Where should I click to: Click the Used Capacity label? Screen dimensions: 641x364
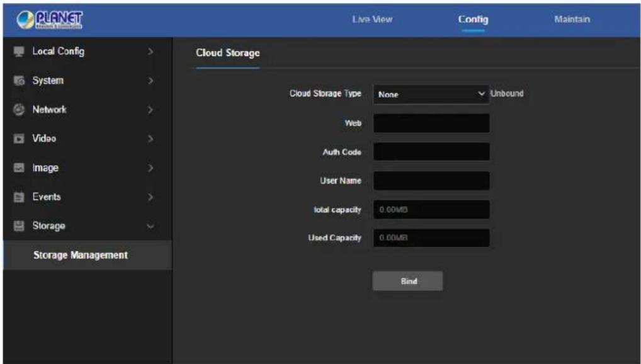tap(334, 237)
